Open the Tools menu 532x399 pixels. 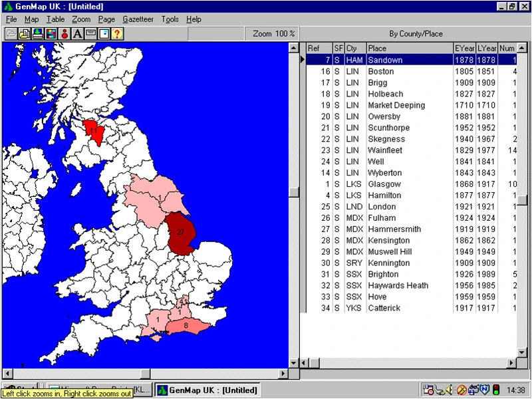[x=170, y=19]
